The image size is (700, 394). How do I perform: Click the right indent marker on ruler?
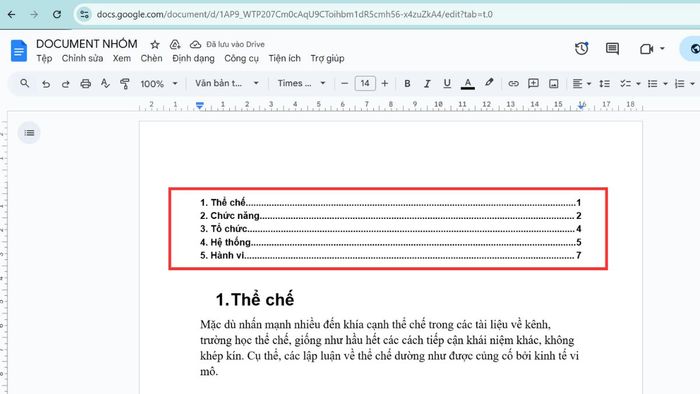point(581,106)
